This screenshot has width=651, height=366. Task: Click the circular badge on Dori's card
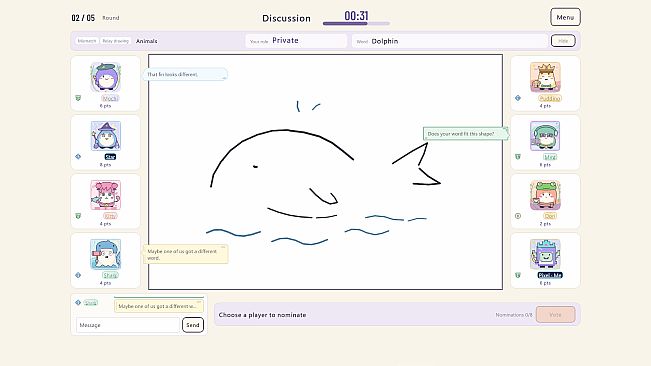point(518,216)
